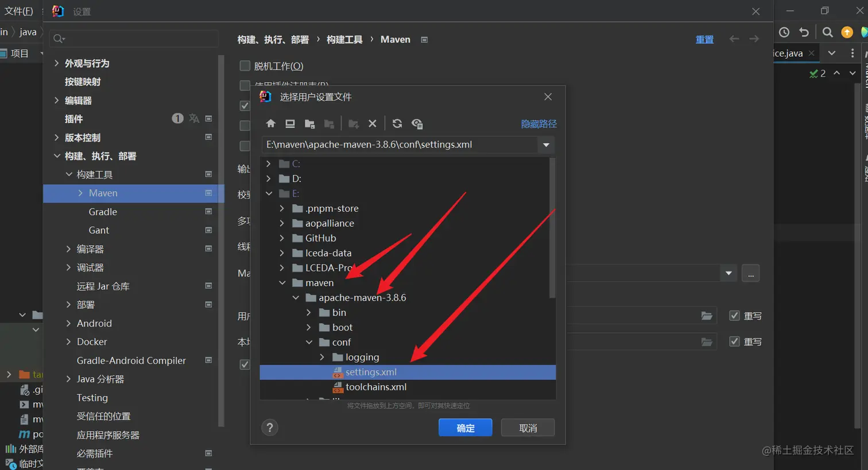The height and width of the screenshot is (470, 868).
Task: Click the file path text field
Action: point(400,145)
